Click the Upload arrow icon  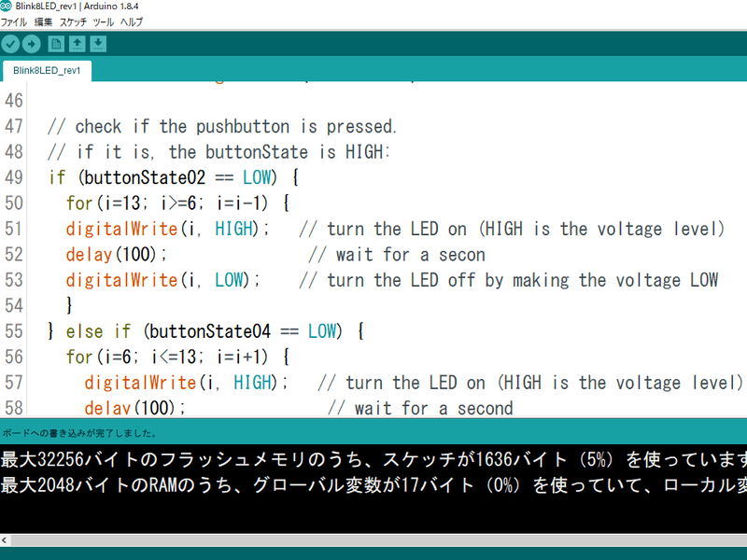click(32, 44)
